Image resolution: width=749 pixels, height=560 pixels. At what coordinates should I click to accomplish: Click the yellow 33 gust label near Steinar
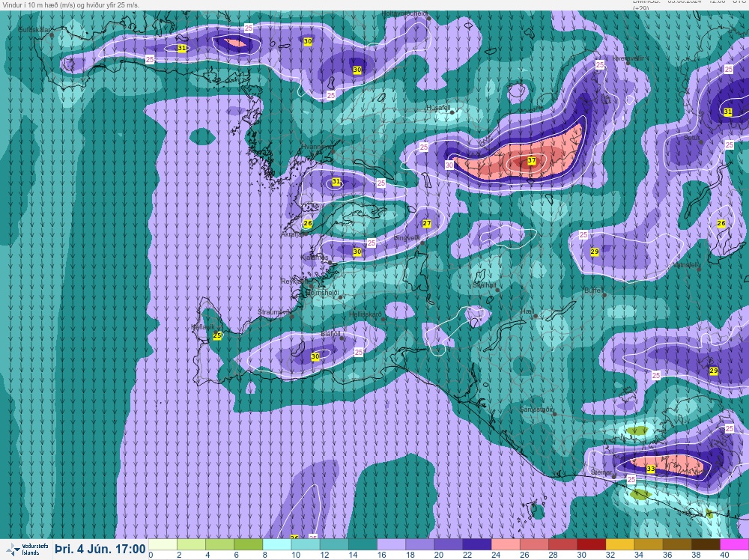click(651, 469)
